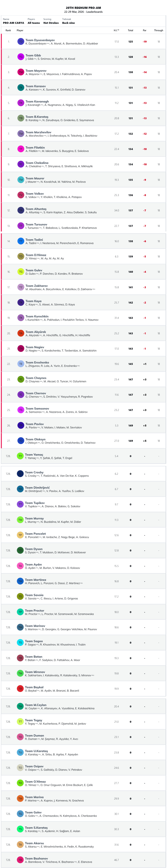Screen dimensions: 167x868
Task: Click Team Filatkin's TF avatar circle
Action: (21, 149)
